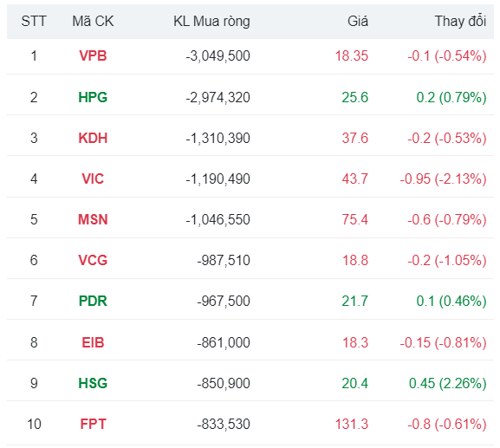Click the price 75.4 for MSN
This screenshot has height=448, width=500.
(355, 220)
